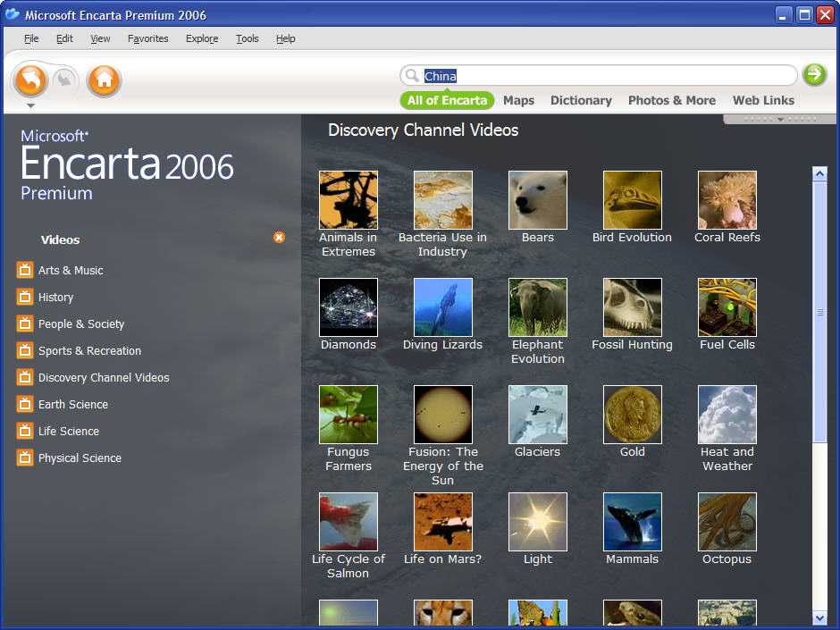This screenshot has height=630, width=840.
Task: Open the Tools menu
Action: click(x=247, y=38)
